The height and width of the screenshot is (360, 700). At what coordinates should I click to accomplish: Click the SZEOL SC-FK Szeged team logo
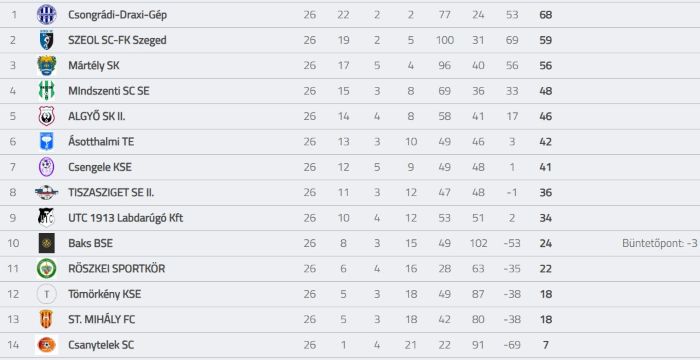(x=46, y=40)
